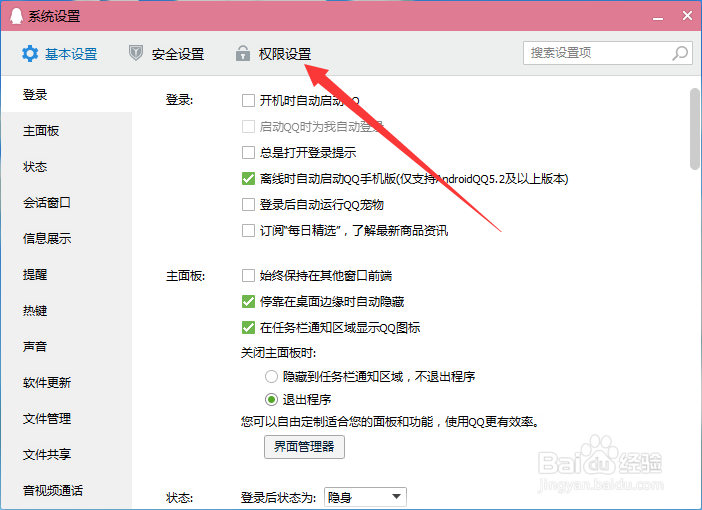This screenshot has width=702, height=510.
Task: Switch to the 安全设置 tab
Action: tap(167, 54)
